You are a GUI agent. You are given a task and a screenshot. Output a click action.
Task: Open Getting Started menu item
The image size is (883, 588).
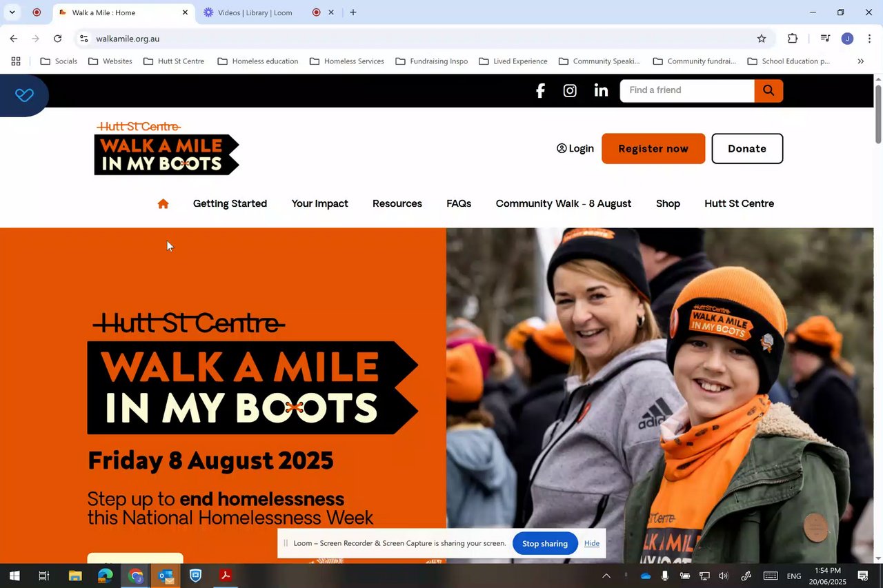[230, 203]
